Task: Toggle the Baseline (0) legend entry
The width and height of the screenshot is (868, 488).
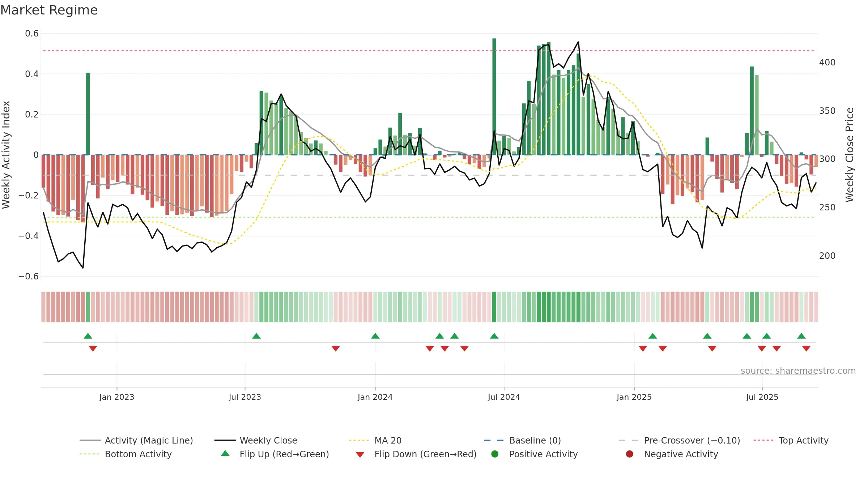Action: (x=523, y=440)
